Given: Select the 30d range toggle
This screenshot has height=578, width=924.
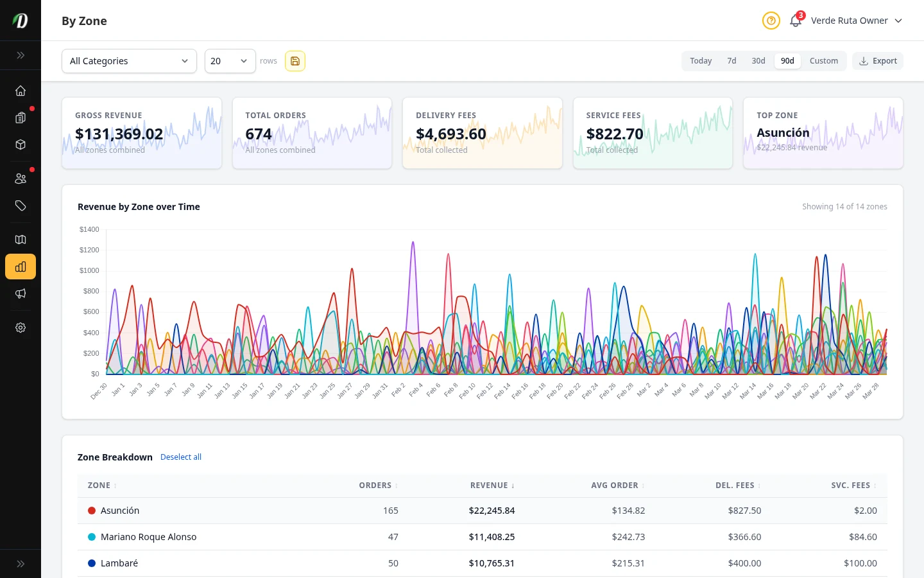Looking at the screenshot, I should (758, 60).
